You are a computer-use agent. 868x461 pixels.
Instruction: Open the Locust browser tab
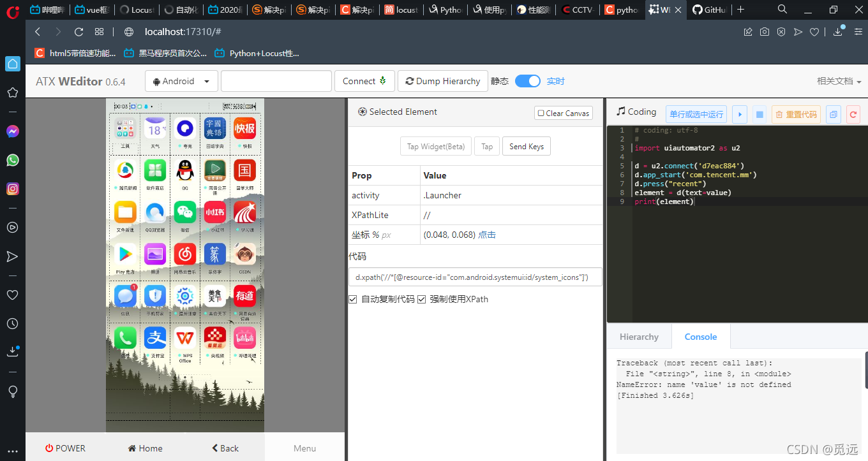(137, 10)
